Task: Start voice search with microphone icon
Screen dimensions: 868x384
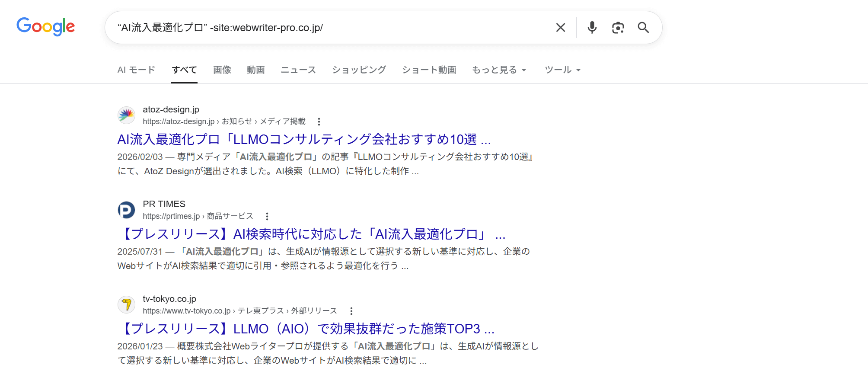Action: tap(592, 28)
